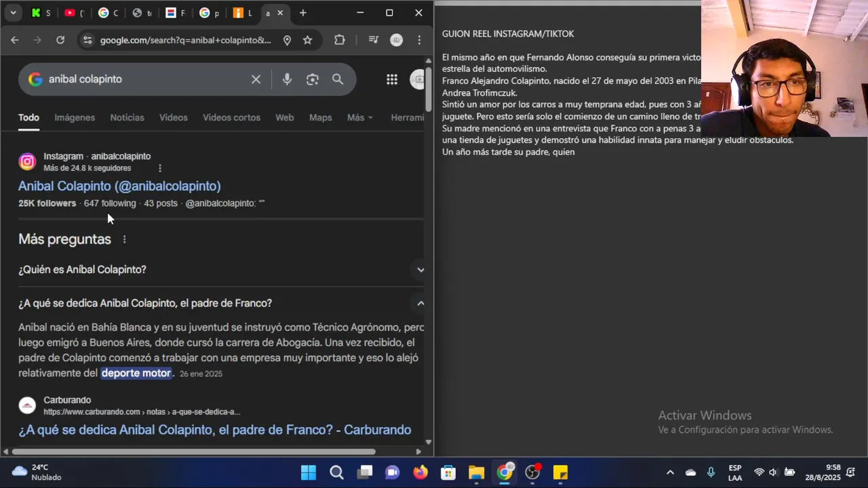Viewport: 868px width, 488px height.
Task: Search by image with the Lens icon
Action: 313,79
